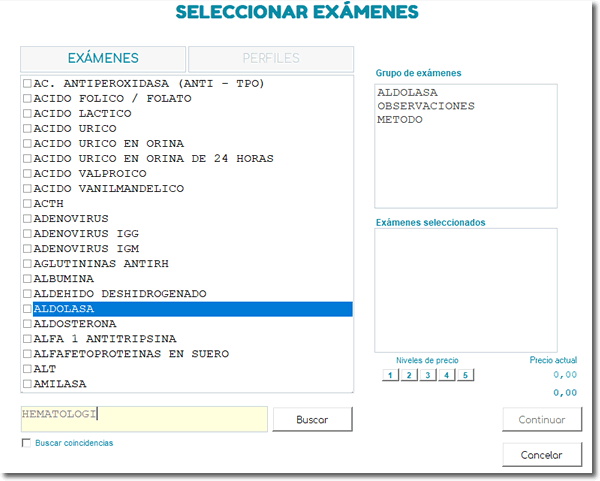Image resolution: width=600 pixels, height=481 pixels.
Task: Select price level 4 button
Action: click(x=446, y=375)
